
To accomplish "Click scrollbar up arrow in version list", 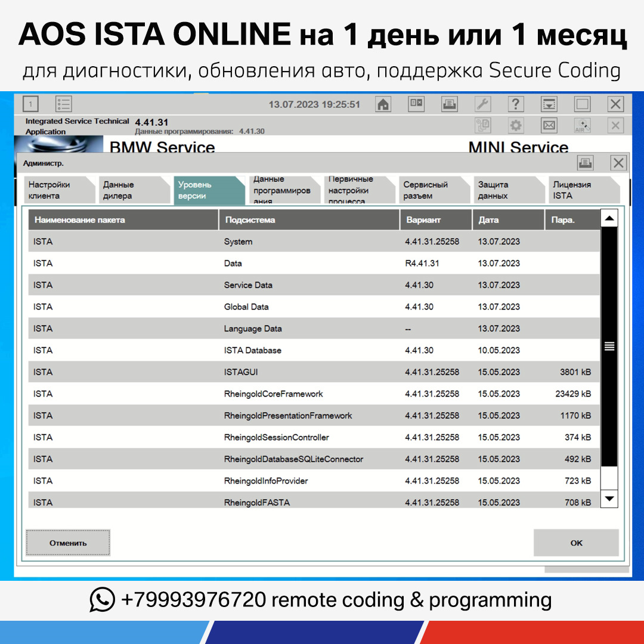I will pos(609,218).
